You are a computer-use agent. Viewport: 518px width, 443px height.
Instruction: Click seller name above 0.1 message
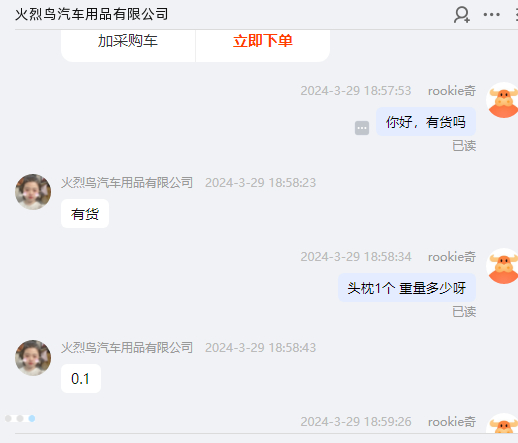pyautogui.click(x=127, y=348)
